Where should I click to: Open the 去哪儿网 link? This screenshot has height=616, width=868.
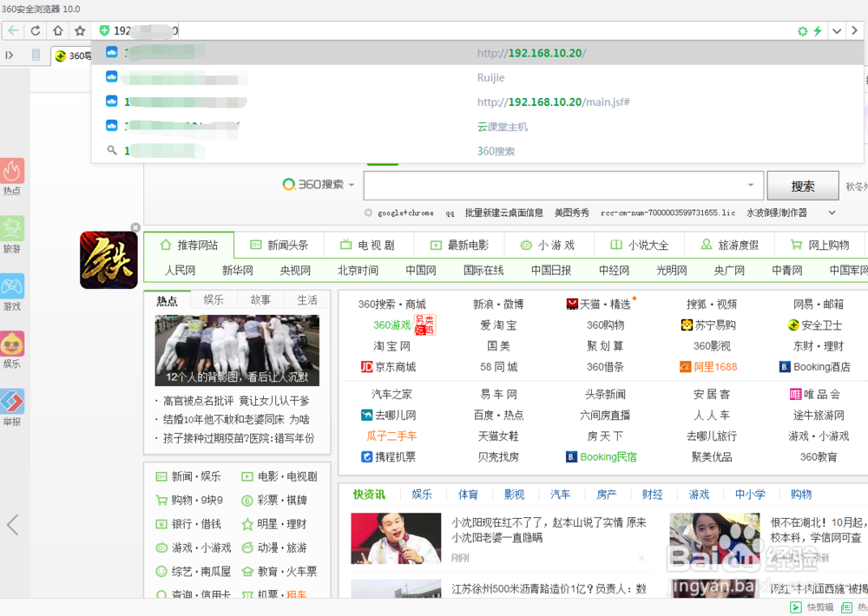click(389, 415)
